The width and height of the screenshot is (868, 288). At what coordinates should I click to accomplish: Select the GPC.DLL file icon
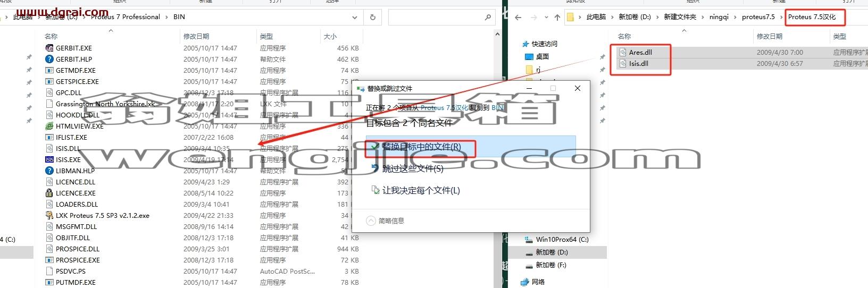coord(49,92)
